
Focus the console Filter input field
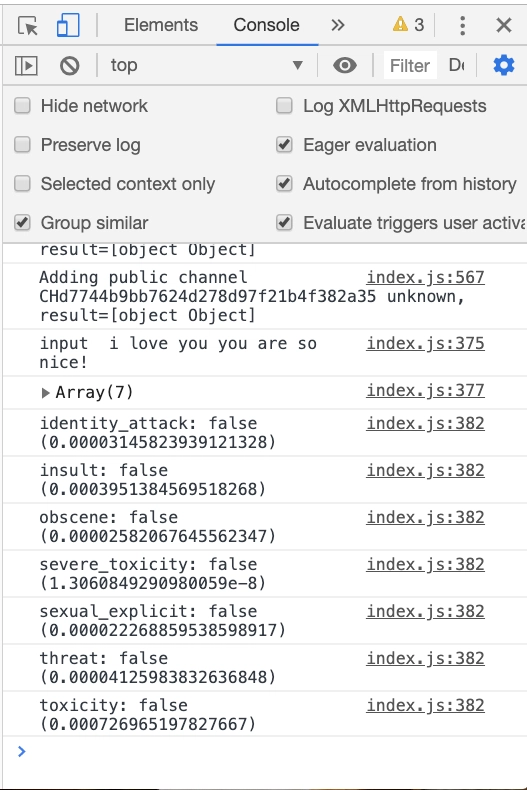410,65
